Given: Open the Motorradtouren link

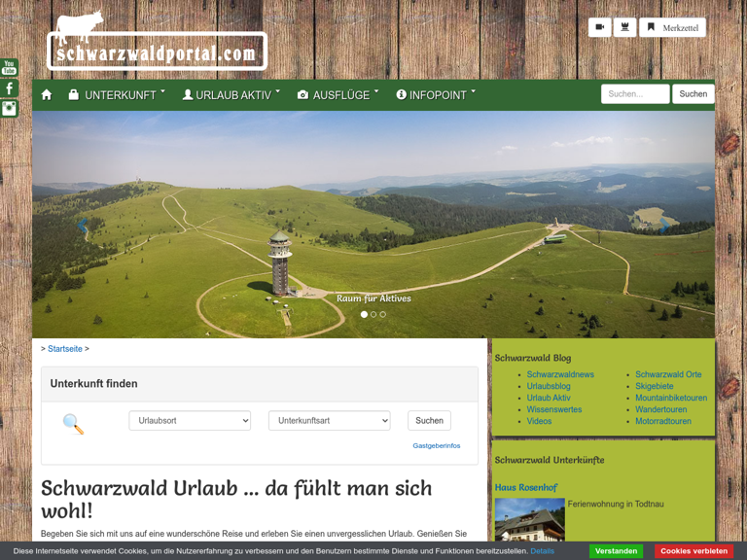Looking at the screenshot, I should point(662,421).
